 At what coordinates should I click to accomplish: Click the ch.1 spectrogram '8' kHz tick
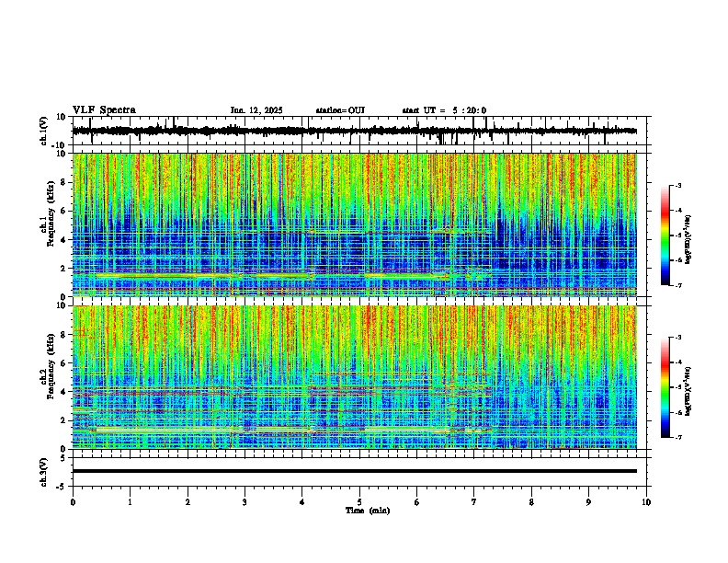tap(64, 182)
